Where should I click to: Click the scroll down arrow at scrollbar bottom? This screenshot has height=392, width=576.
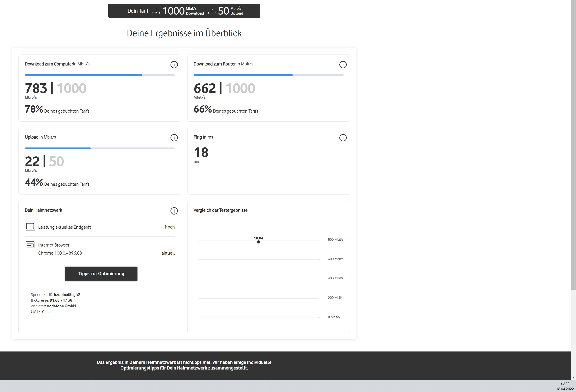point(573,377)
